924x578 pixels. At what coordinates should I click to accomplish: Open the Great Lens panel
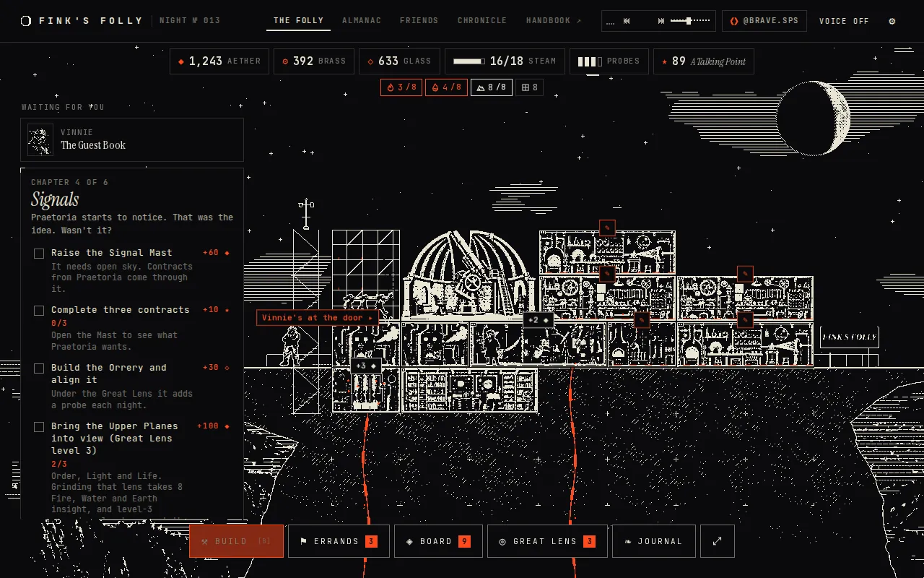click(x=547, y=541)
